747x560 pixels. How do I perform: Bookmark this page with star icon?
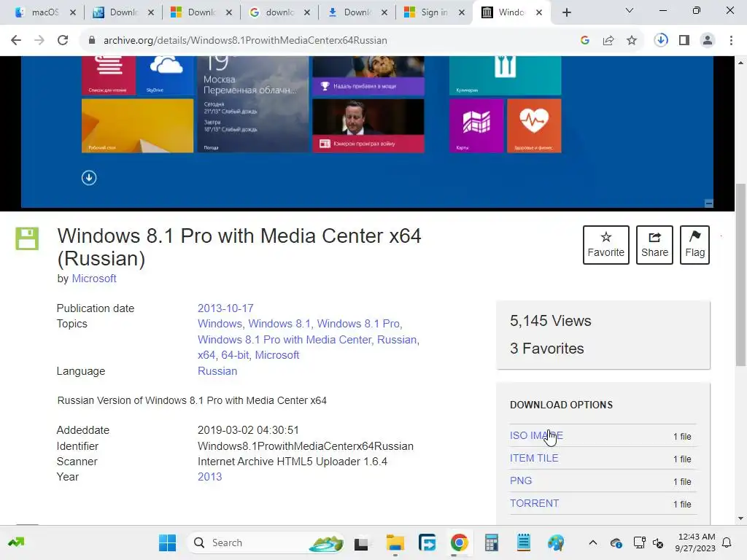pos(632,41)
